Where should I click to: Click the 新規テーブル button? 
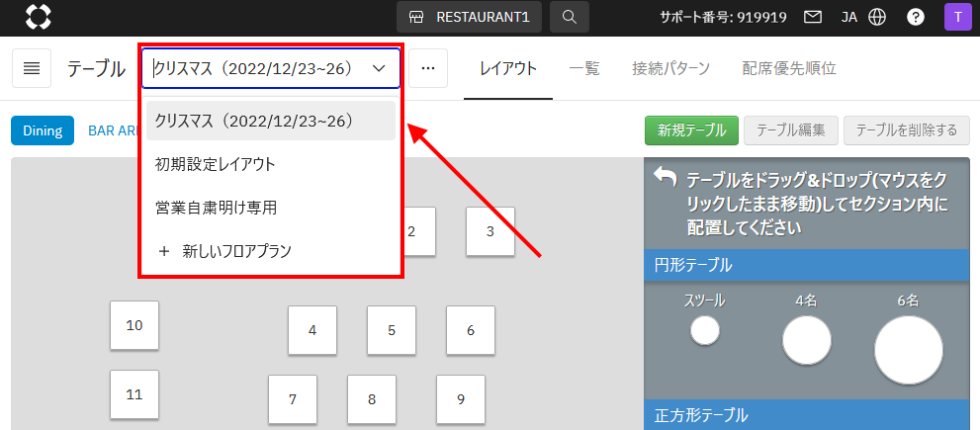(x=691, y=129)
